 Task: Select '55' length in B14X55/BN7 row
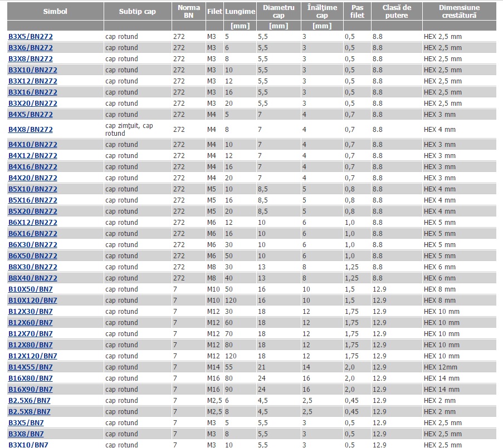[x=229, y=367]
